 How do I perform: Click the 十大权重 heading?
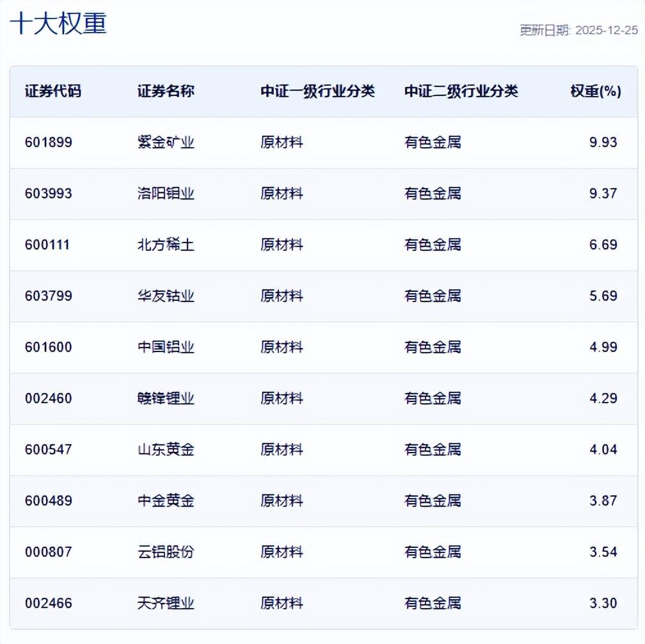58,23
